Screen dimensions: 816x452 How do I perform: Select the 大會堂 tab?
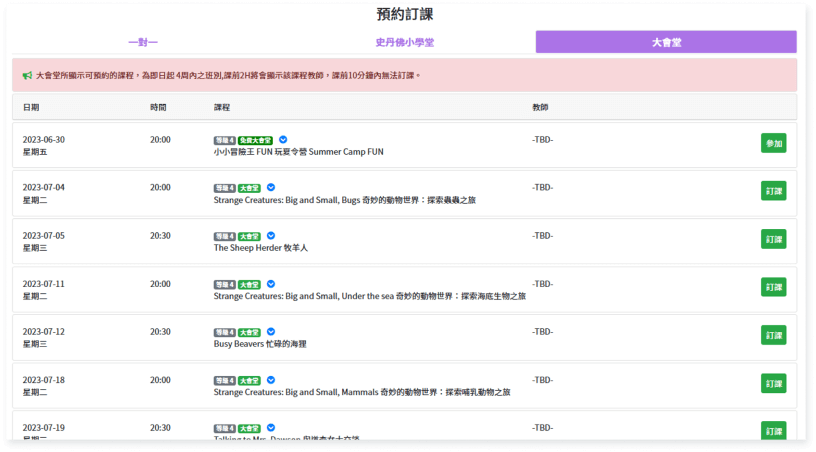pos(666,42)
